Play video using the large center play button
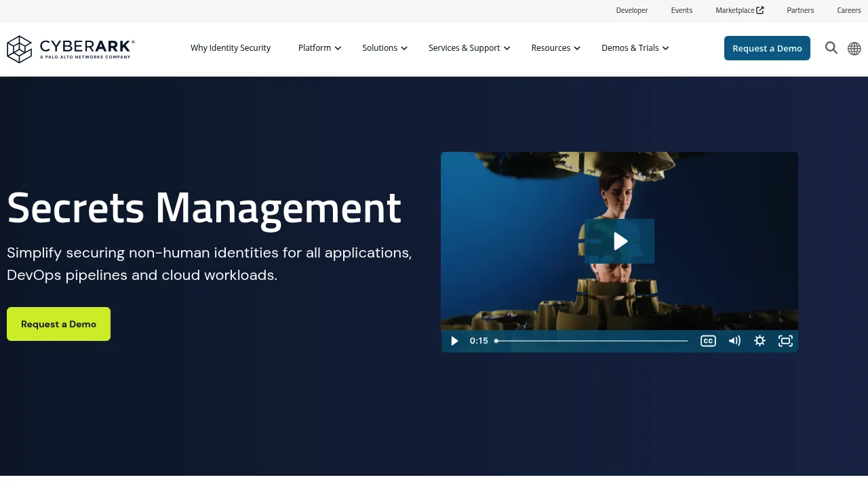Screen dimensions: 868x488 tap(620, 241)
